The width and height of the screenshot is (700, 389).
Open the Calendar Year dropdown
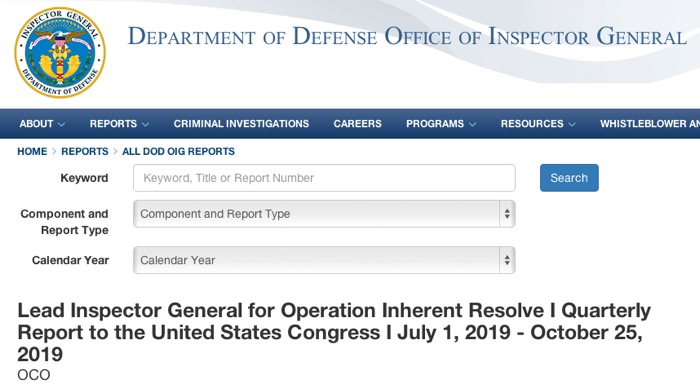pos(324,260)
